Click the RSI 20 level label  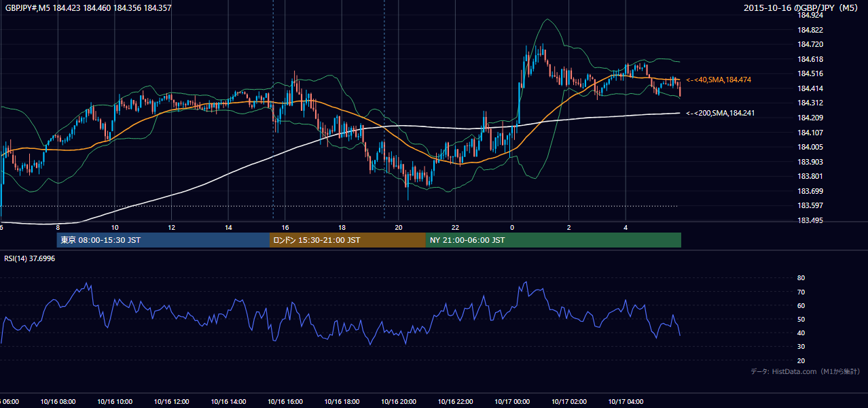tap(801, 360)
